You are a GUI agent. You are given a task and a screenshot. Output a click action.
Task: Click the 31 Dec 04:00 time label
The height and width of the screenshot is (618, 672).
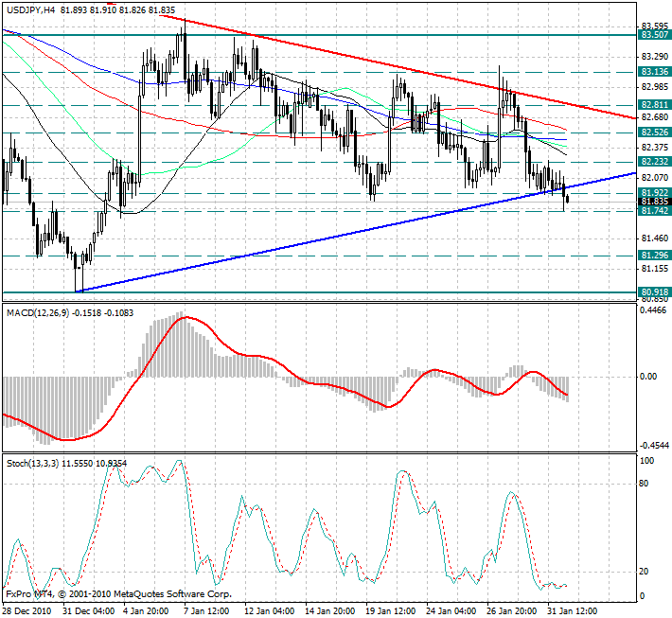88,610
